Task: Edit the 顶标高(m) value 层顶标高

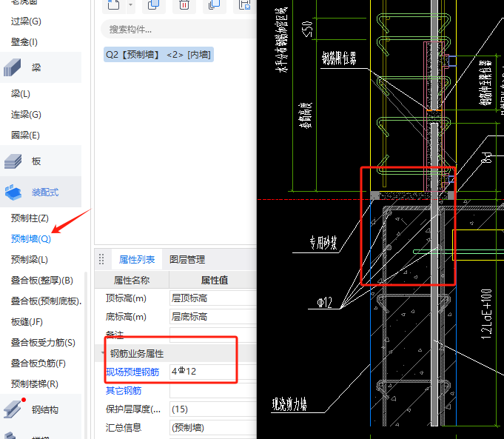Action: 213,298
